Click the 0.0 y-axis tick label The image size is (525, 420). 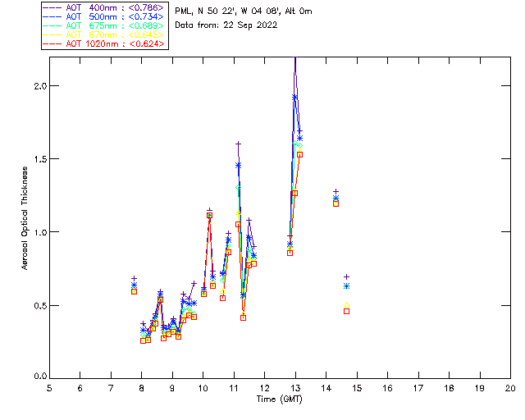(39, 377)
